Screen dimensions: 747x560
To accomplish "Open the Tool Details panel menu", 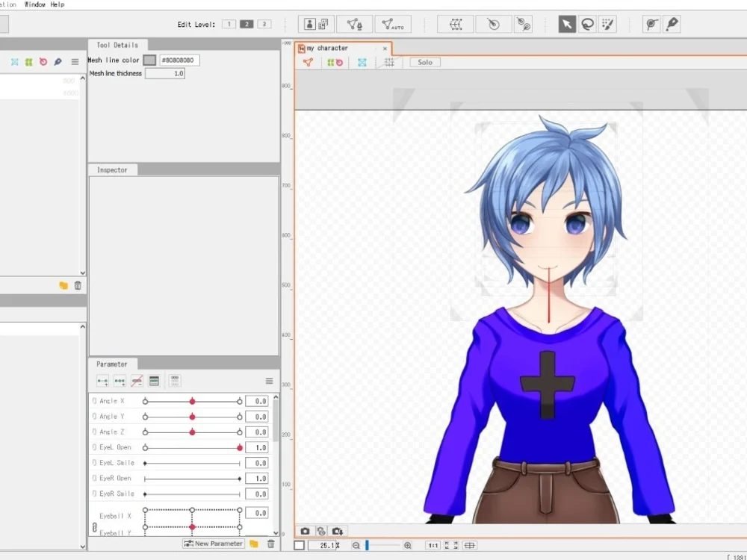I will tap(75, 63).
